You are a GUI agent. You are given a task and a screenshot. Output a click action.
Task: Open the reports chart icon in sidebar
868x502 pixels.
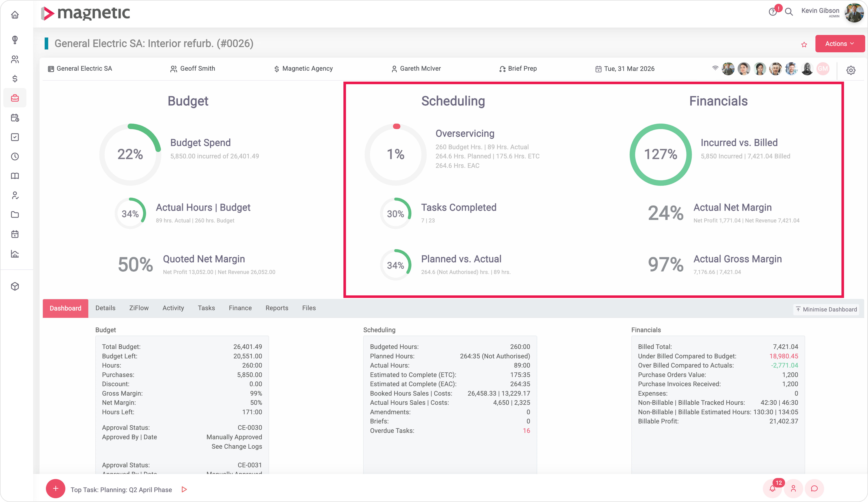pos(15,254)
